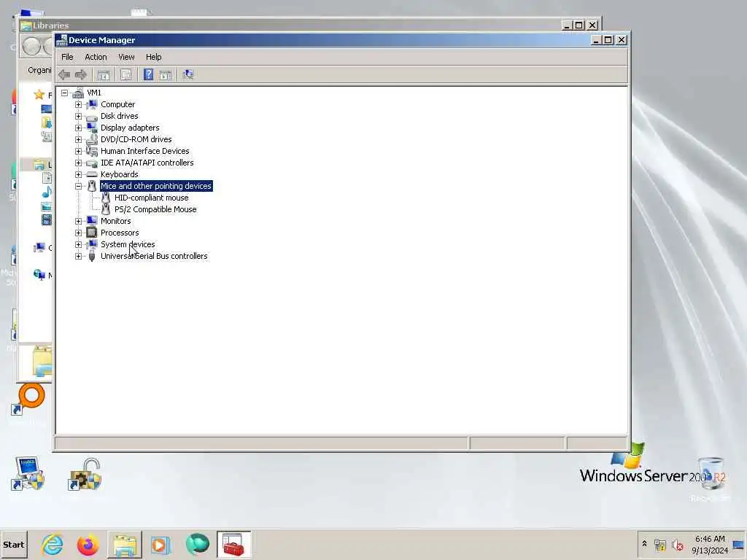Open Windows Media Player from taskbar
Viewport: 747px width, 560px height.
pyautogui.click(x=160, y=545)
